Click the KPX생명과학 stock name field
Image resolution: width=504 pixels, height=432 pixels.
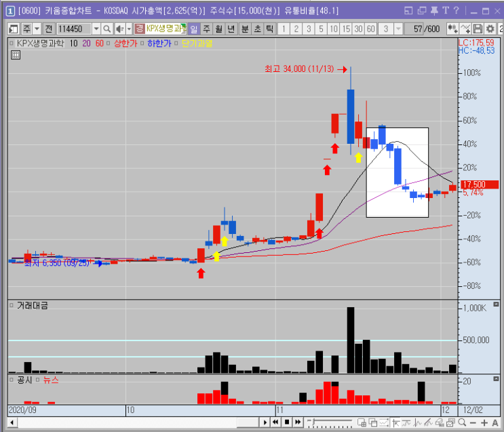click(166, 28)
